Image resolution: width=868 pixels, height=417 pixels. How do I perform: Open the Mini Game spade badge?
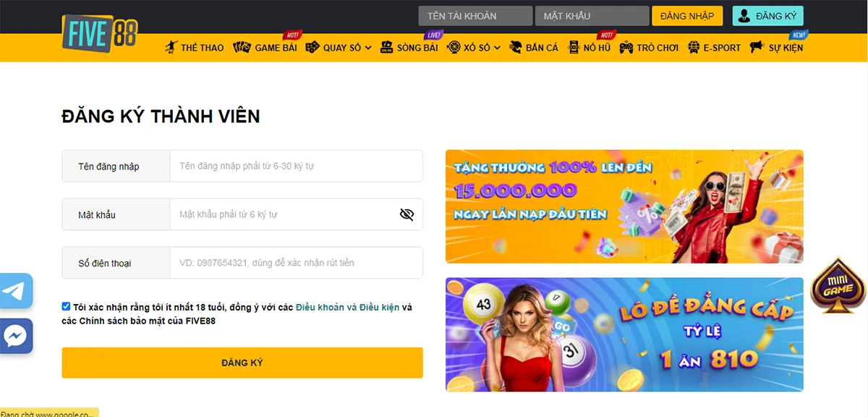839,286
